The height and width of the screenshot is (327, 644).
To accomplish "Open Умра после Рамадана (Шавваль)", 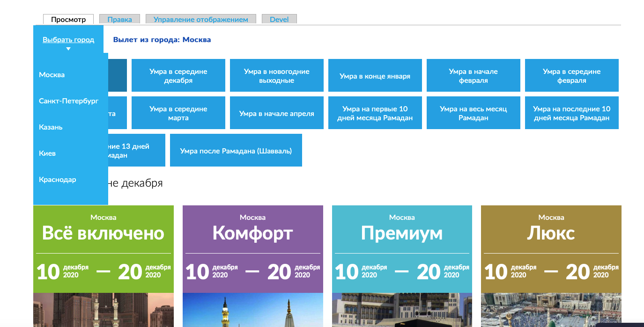I will 236,151.
